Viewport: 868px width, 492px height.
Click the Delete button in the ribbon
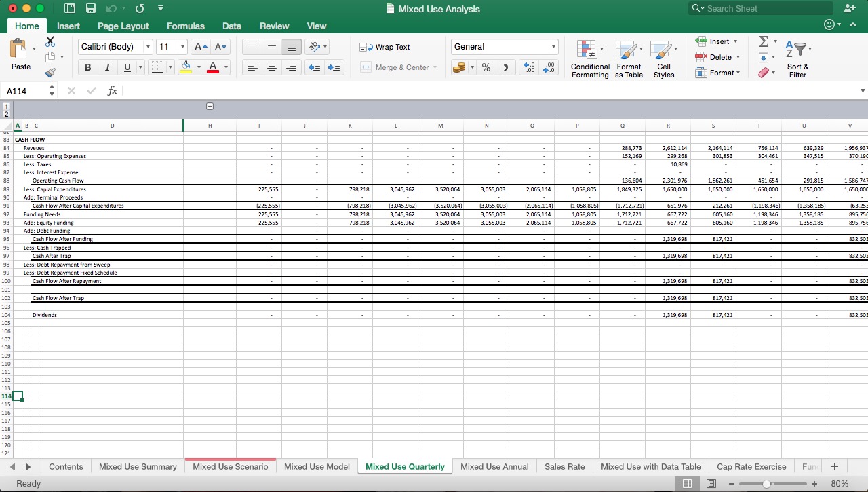point(717,57)
